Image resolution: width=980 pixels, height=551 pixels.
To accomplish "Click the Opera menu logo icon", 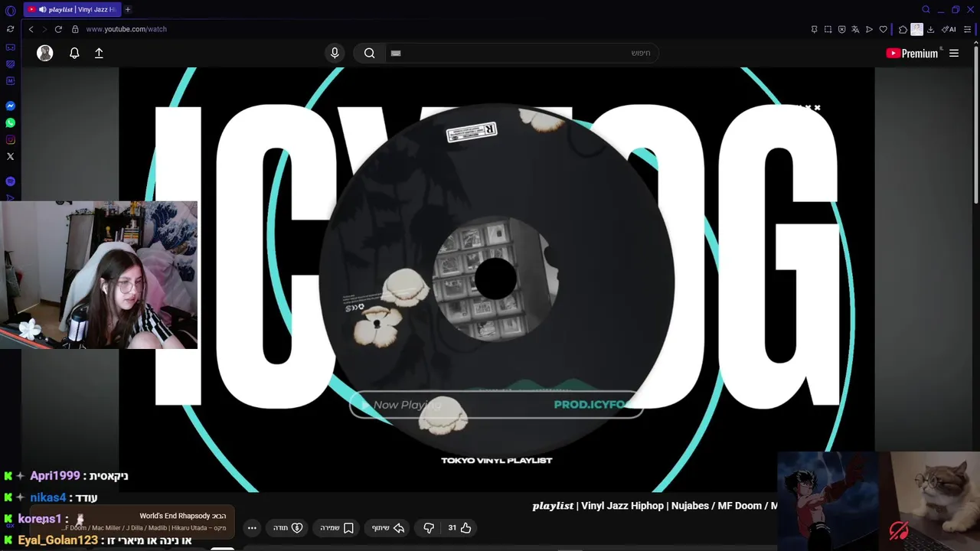I will click(10, 11).
